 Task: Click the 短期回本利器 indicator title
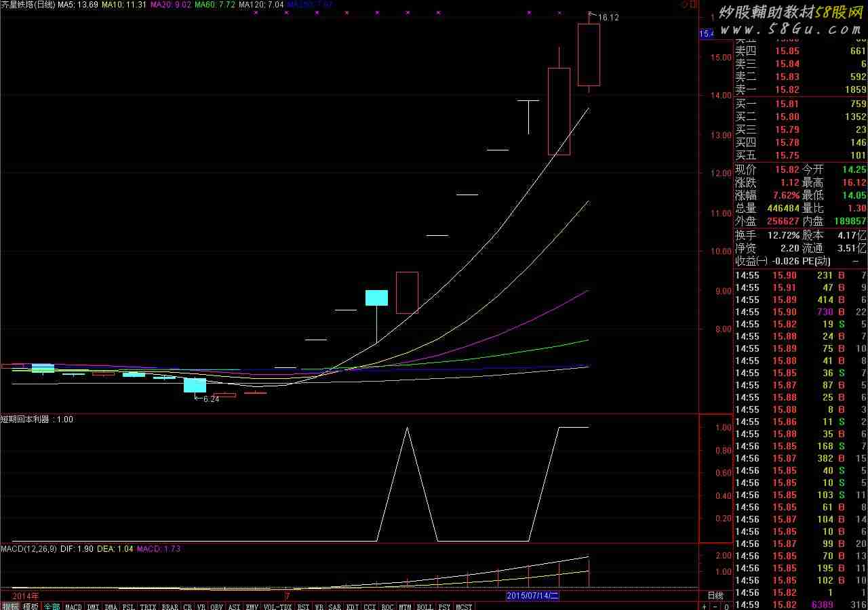coord(27,420)
